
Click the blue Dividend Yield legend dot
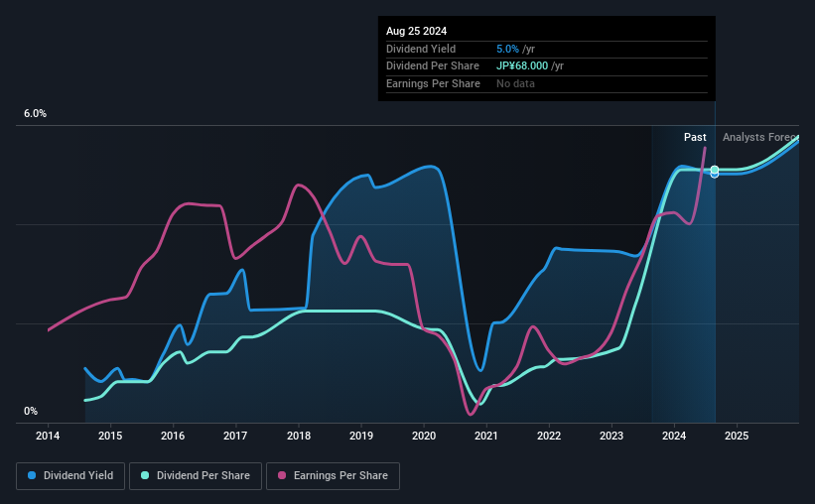tap(33, 476)
